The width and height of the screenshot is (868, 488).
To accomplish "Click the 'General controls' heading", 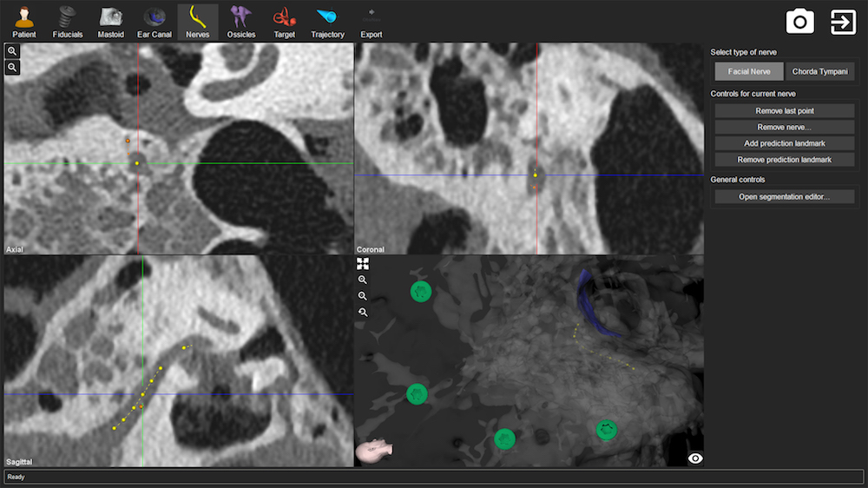I will [737, 180].
